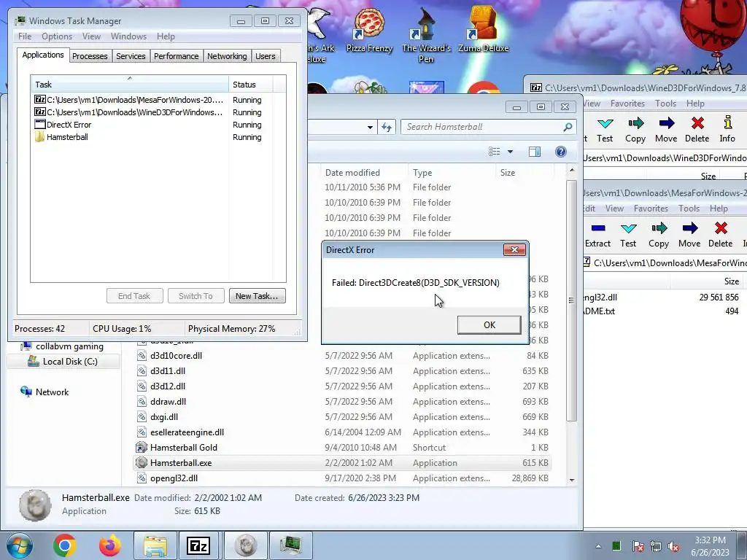
Task: Open the View menu in Task Manager
Action: coord(91,36)
